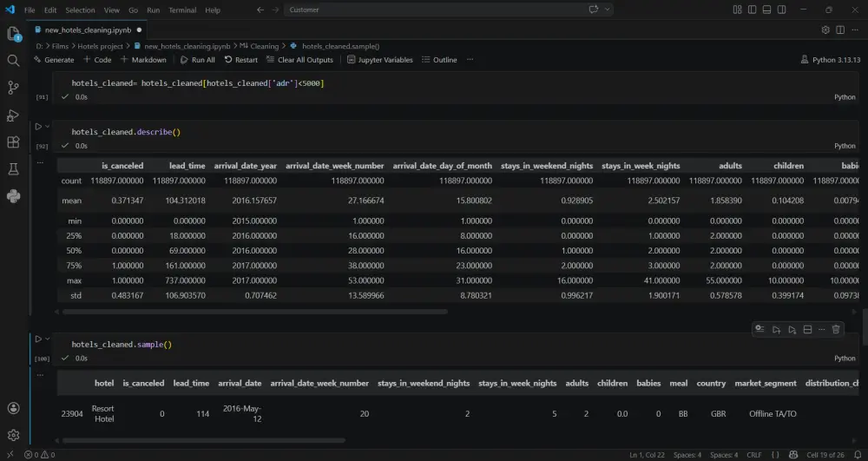
Task: Run the hotels_cleaned.describe() cell
Action: pyautogui.click(x=38, y=127)
